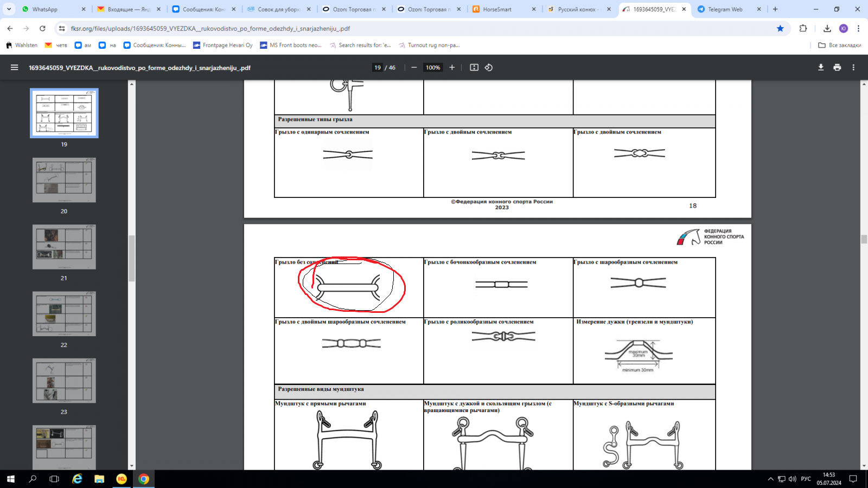This screenshot has width=868, height=488.
Task: Bookmark star icon in address bar
Action: pyautogui.click(x=780, y=28)
